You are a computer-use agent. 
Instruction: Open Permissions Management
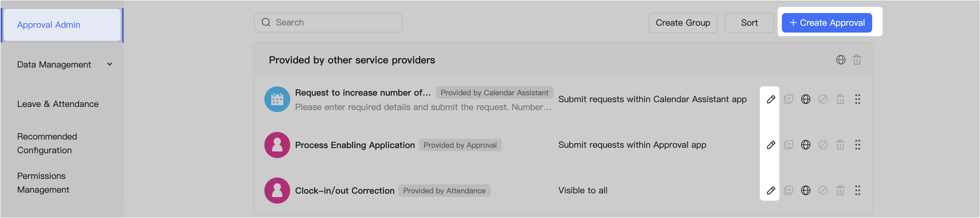coord(43,183)
